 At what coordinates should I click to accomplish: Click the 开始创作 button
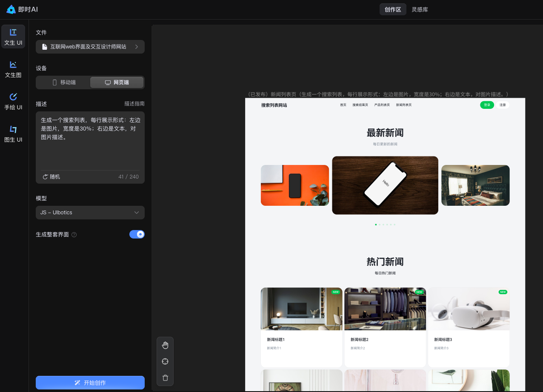tap(90, 383)
